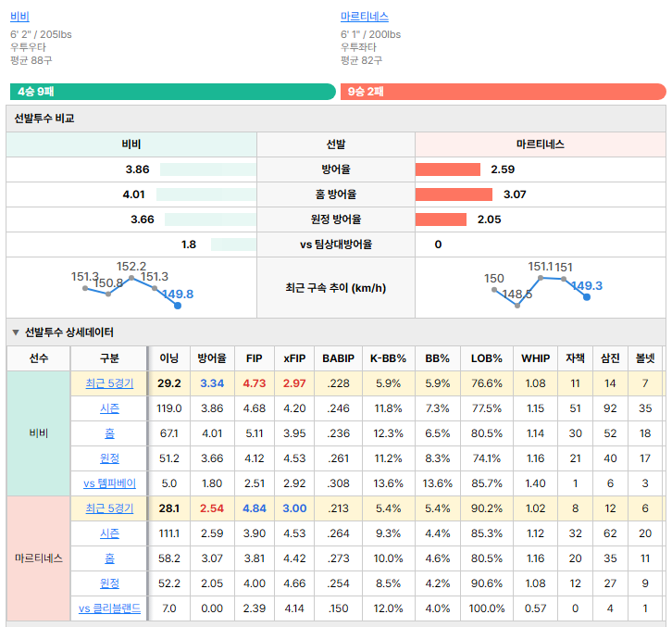
Task: Open 비비's 시즌 stats link
Action: [109, 408]
